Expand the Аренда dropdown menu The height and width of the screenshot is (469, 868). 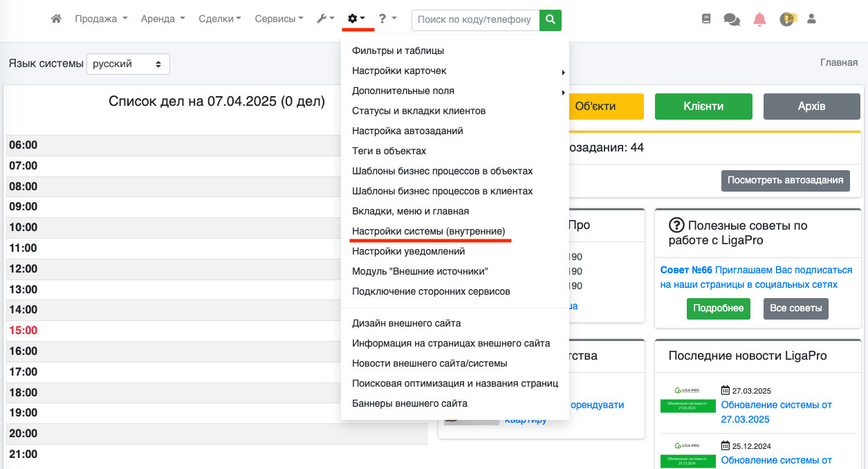point(163,19)
